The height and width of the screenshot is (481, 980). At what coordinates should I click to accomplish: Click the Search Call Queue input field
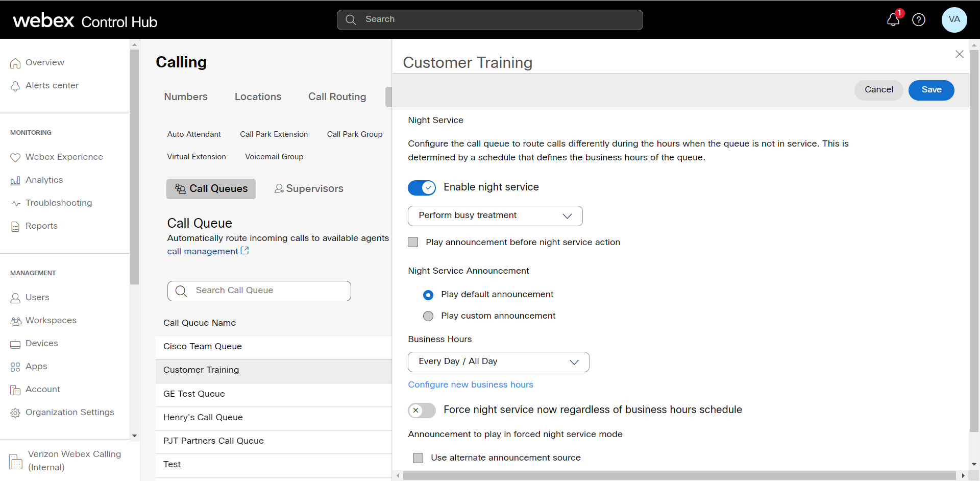coord(259,291)
